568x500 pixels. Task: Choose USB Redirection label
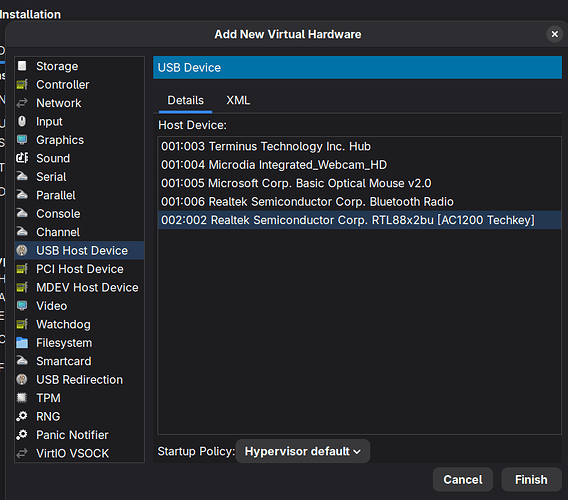(79, 380)
